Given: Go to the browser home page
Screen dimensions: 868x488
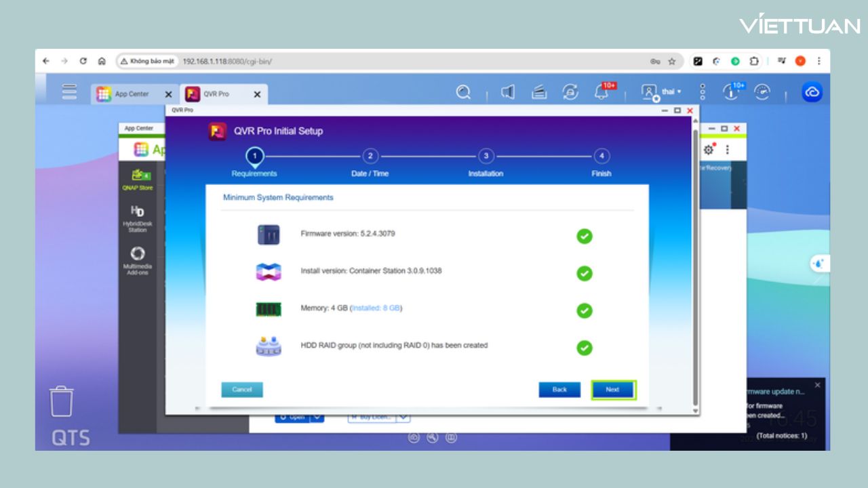Looking at the screenshot, I should [x=101, y=61].
